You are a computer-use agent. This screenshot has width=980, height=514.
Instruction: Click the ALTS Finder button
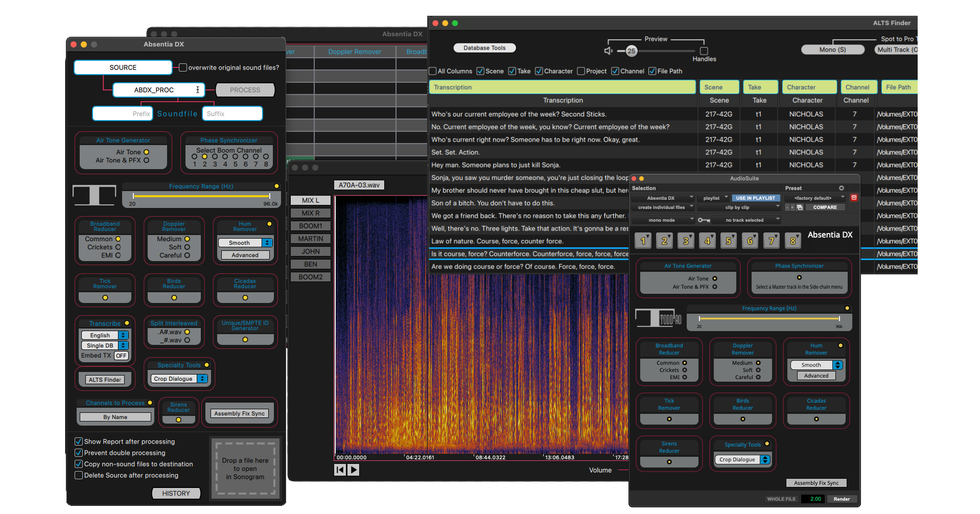pyautogui.click(x=105, y=380)
